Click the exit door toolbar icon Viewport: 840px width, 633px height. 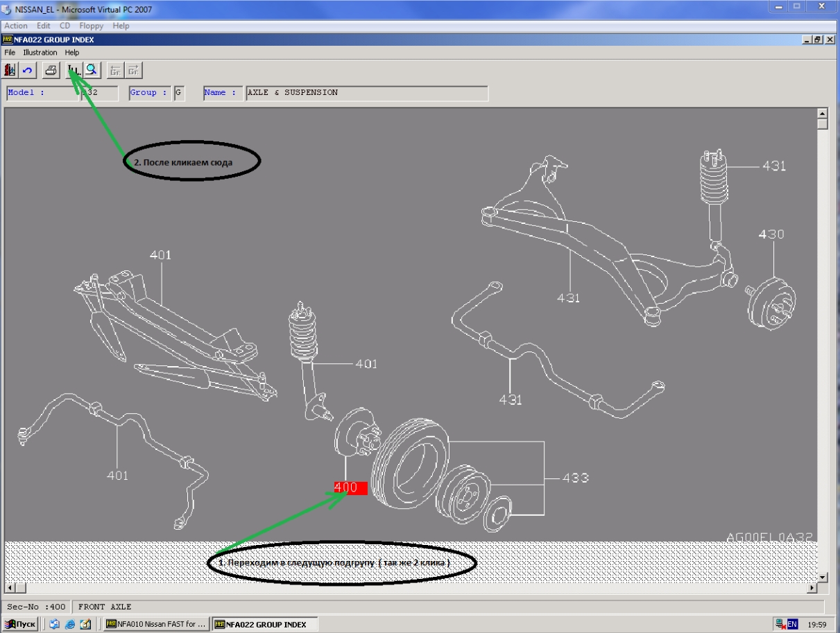click(x=10, y=70)
